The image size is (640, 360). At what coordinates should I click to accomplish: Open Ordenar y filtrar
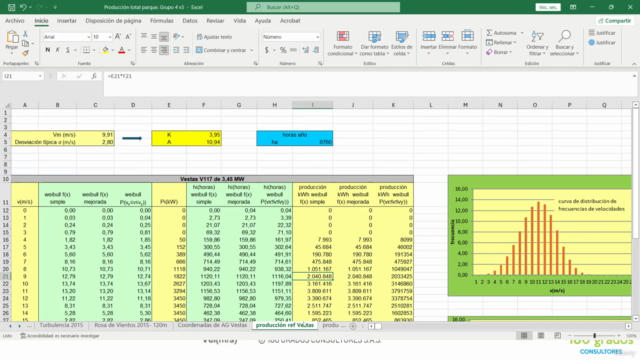point(538,43)
